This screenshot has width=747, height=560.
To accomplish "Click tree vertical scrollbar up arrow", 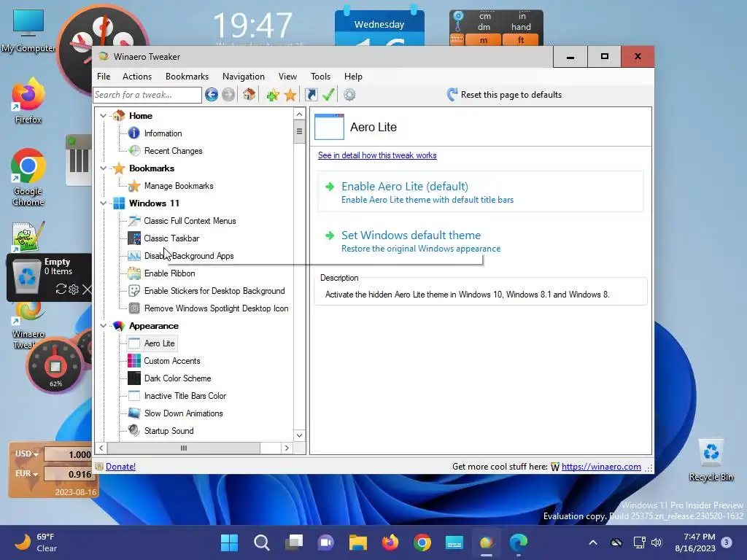I will tap(299, 114).
